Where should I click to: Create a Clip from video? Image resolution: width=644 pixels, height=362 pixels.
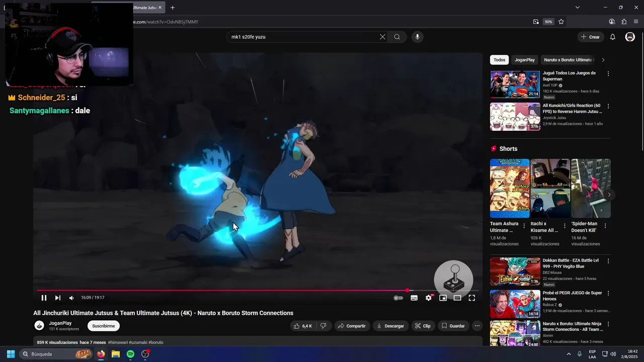423,326
